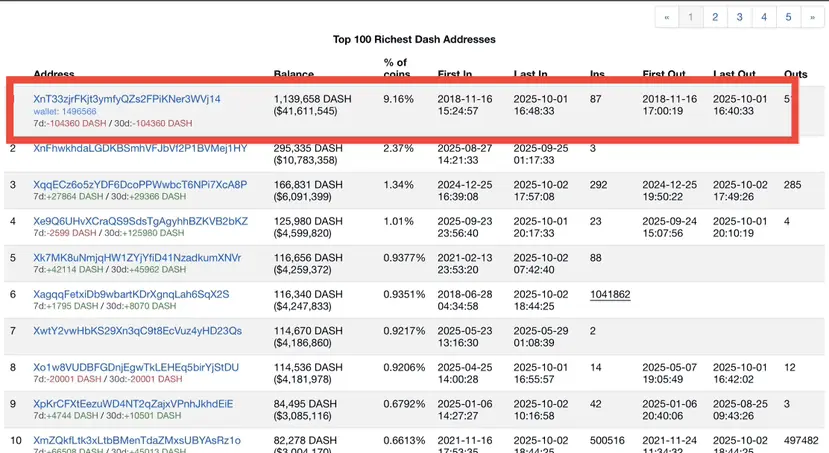Click the 1.01% coin share value
Screen dimensions: 829x453
click(398, 221)
